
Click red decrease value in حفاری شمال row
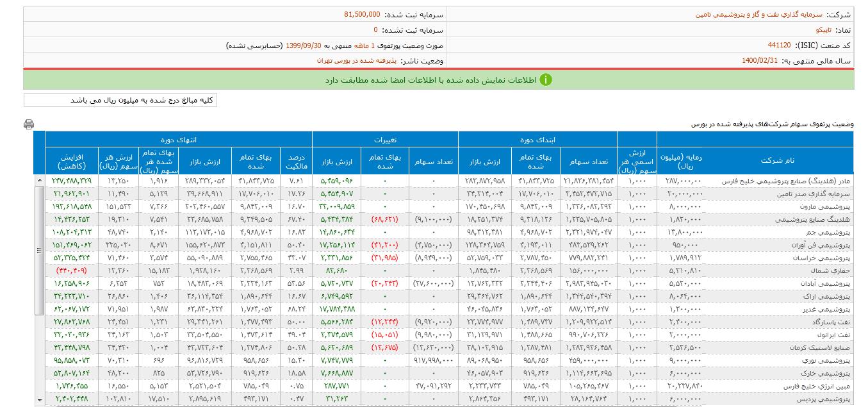(x=72, y=270)
